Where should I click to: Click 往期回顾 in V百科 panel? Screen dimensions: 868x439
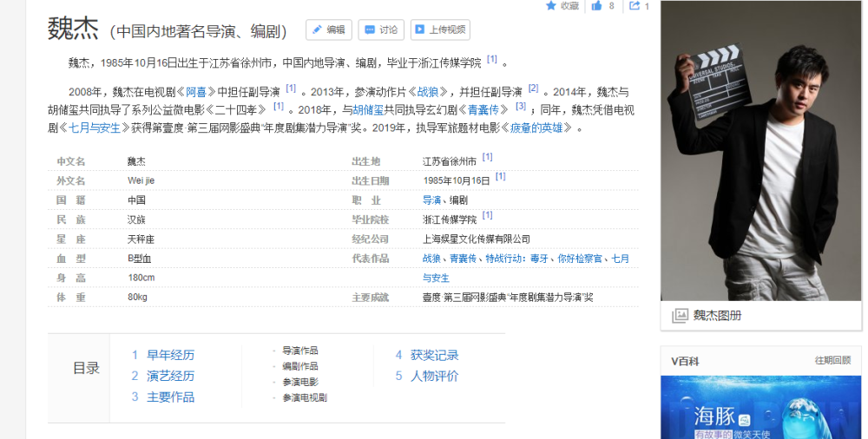tap(832, 360)
